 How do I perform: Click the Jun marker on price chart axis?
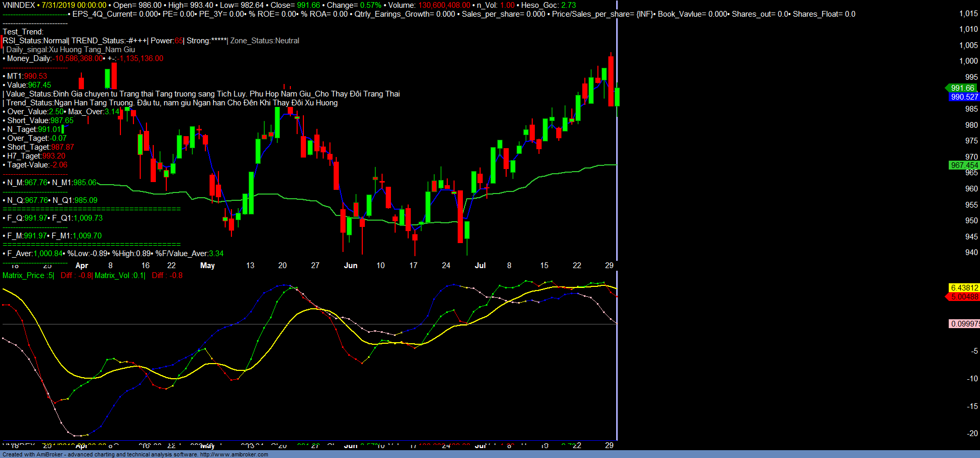[350, 266]
